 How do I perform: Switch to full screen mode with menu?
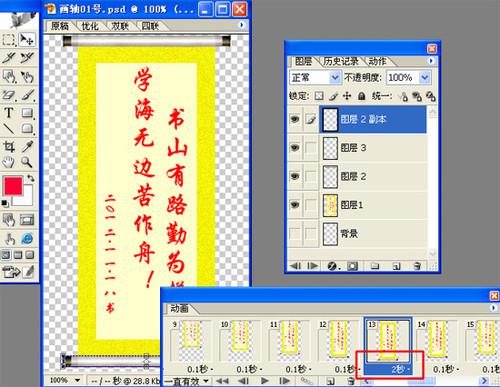(x=18, y=255)
